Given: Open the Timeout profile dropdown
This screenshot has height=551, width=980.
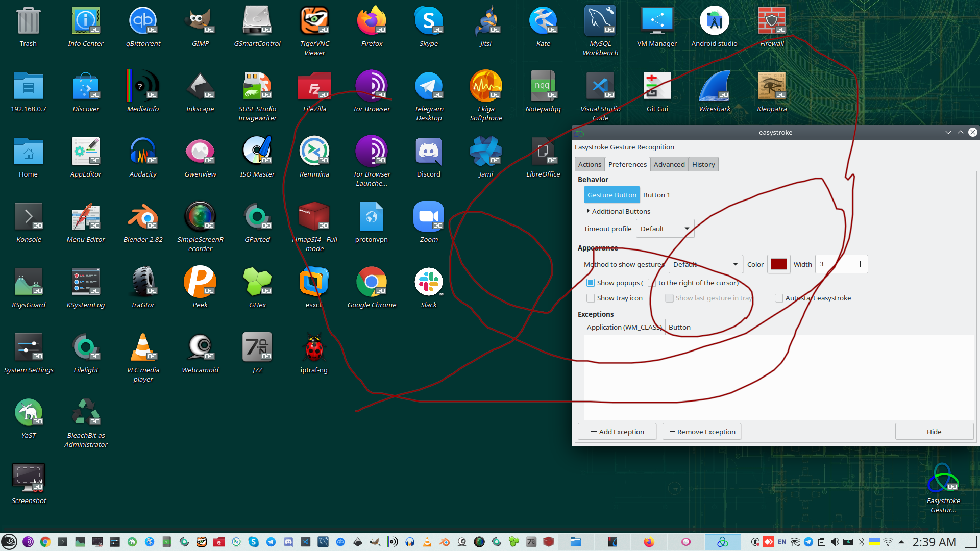Looking at the screenshot, I should point(665,229).
